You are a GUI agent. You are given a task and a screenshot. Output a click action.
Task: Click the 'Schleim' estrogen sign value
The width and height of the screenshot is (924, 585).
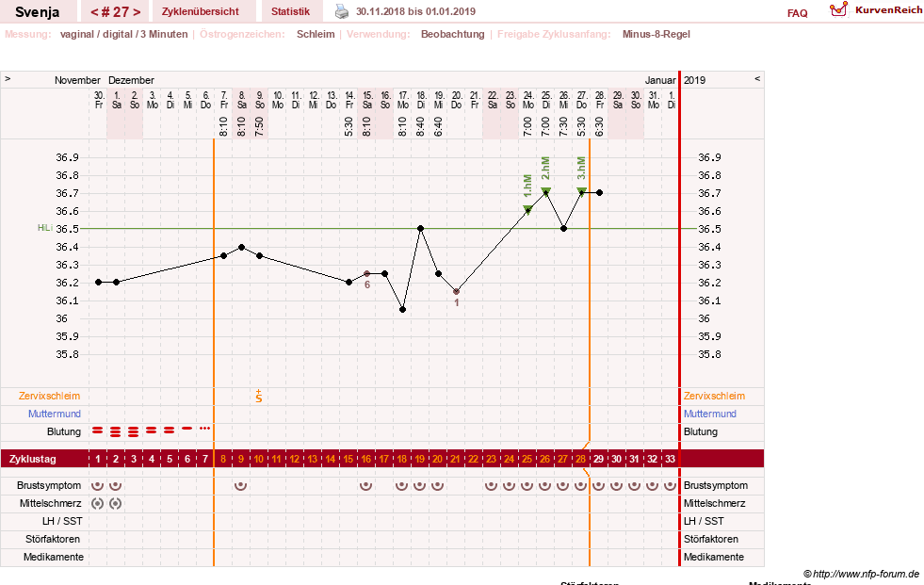(x=316, y=34)
